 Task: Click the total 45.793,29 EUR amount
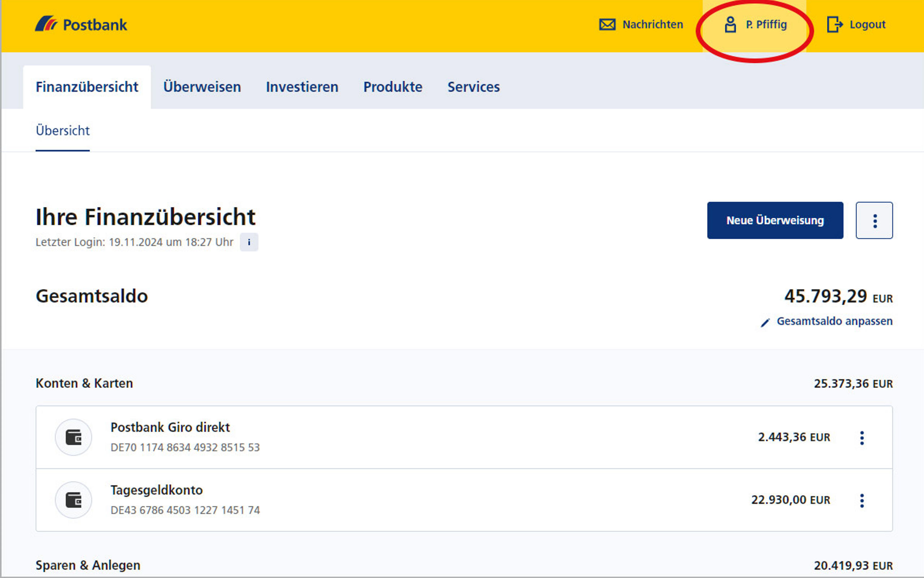pyautogui.click(x=838, y=297)
